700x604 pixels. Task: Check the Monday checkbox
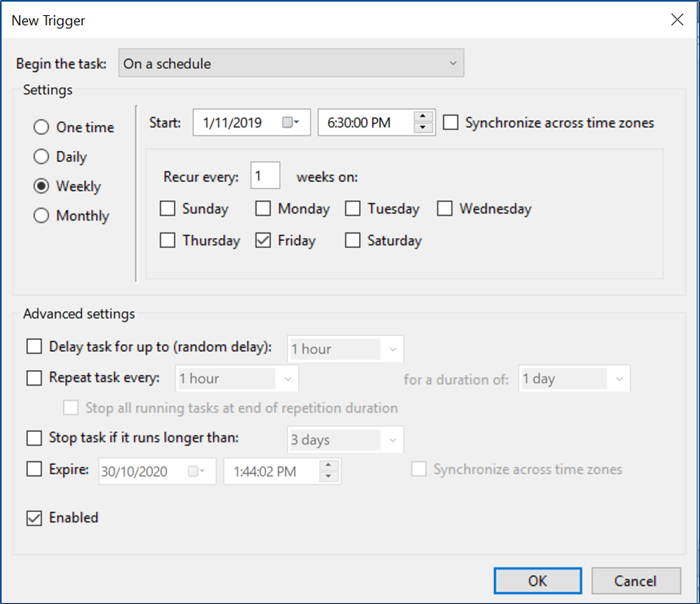pos(263,209)
